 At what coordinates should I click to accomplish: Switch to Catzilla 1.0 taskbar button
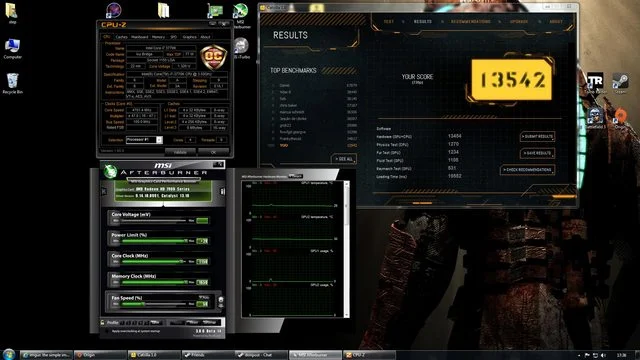click(154, 355)
